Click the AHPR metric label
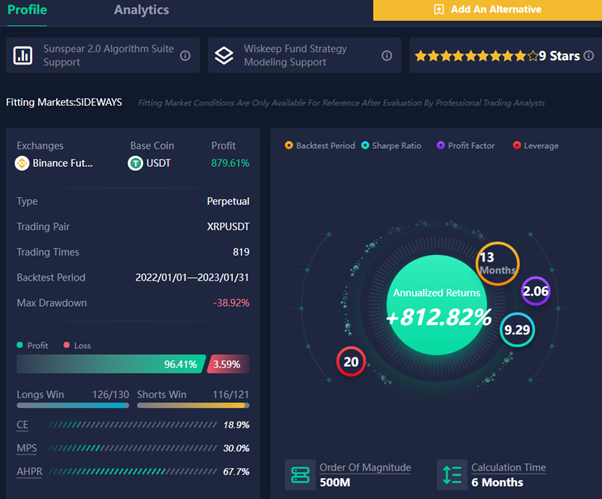Image resolution: width=602 pixels, height=499 pixels. (x=30, y=471)
